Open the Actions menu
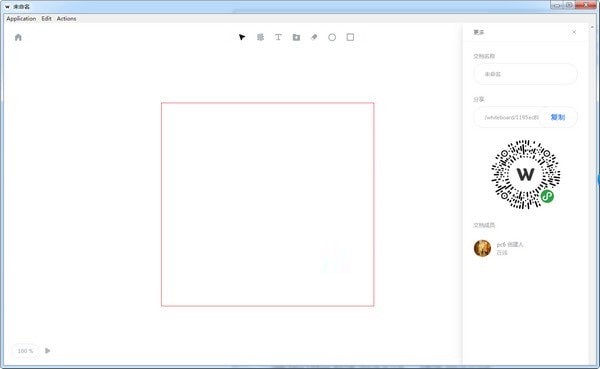 tap(66, 18)
